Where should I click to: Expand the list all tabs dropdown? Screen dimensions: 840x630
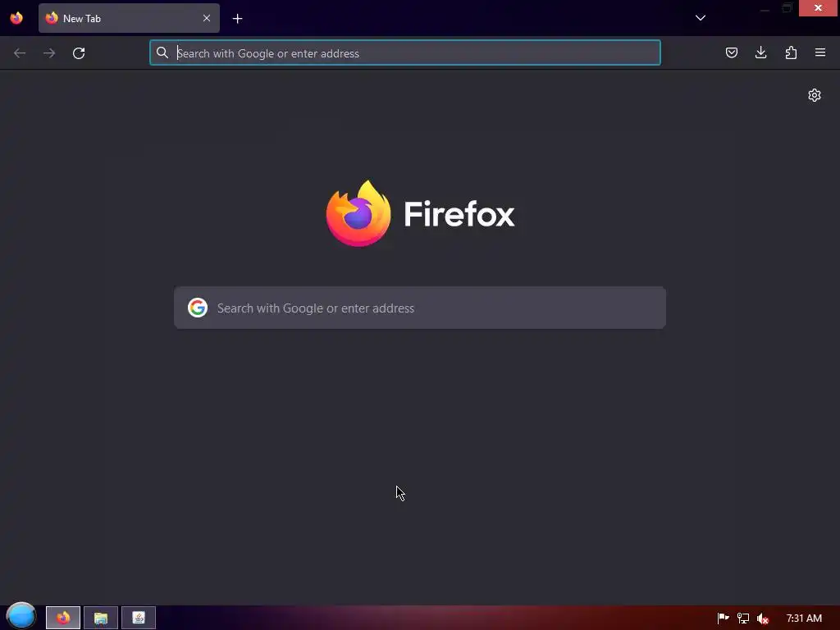[701, 18]
